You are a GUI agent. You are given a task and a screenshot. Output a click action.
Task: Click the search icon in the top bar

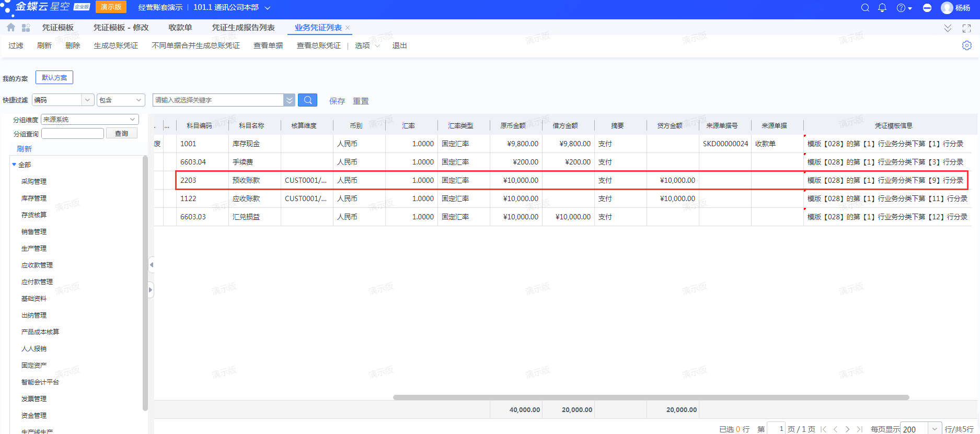[865, 8]
